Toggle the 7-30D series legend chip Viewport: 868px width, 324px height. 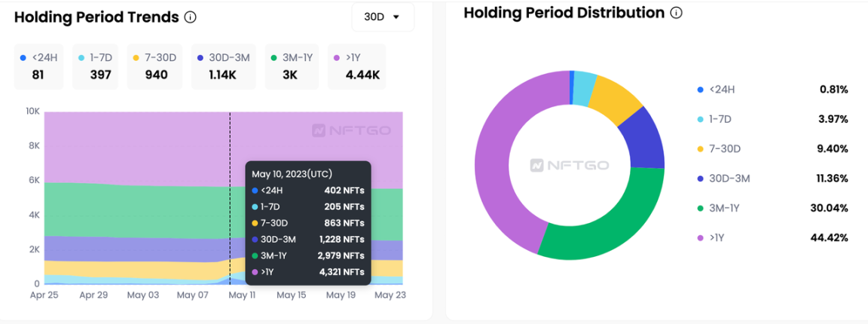click(154, 66)
